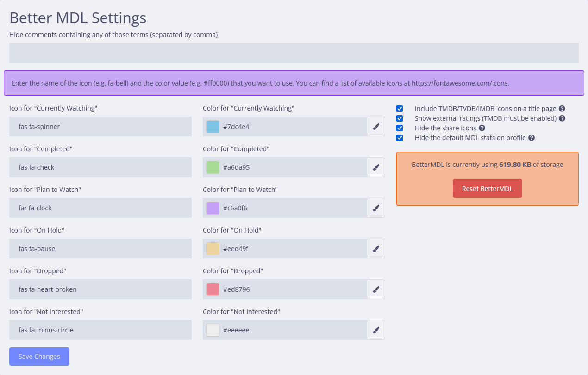The width and height of the screenshot is (588, 375).
Task: Focus the Completed icon name field
Action: (x=100, y=167)
